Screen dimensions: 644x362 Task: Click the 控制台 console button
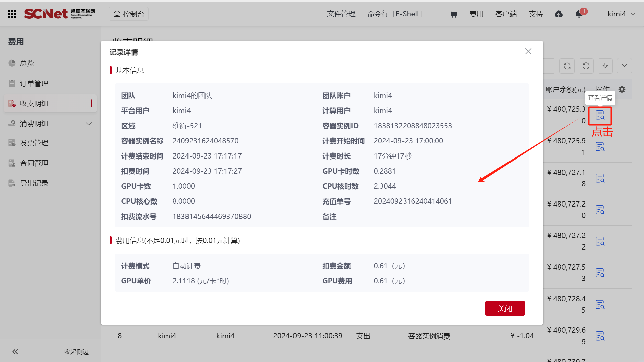(x=129, y=14)
